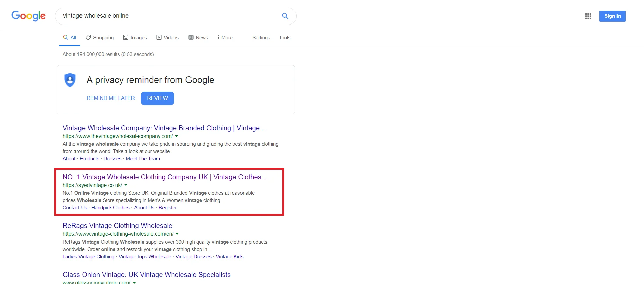Open the About Us sitelink for syedvintage
This screenshot has width=644, height=284.
coord(144,208)
